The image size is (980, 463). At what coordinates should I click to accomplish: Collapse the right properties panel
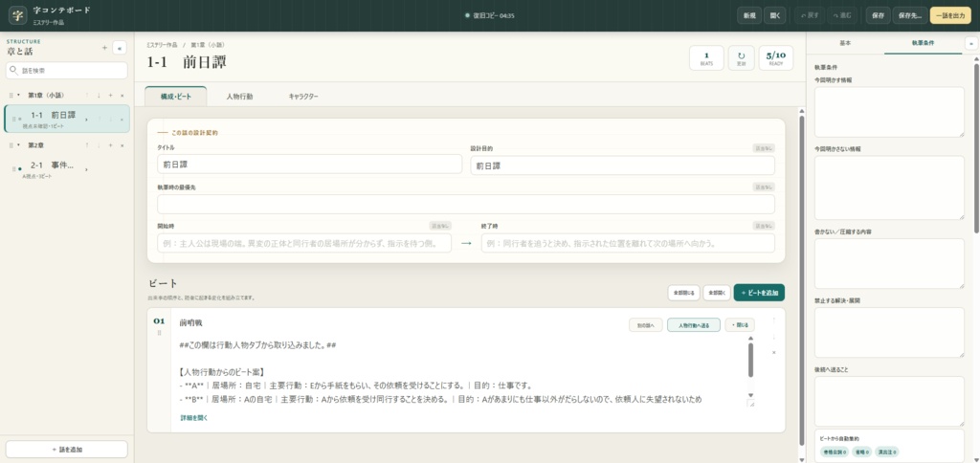[970, 43]
